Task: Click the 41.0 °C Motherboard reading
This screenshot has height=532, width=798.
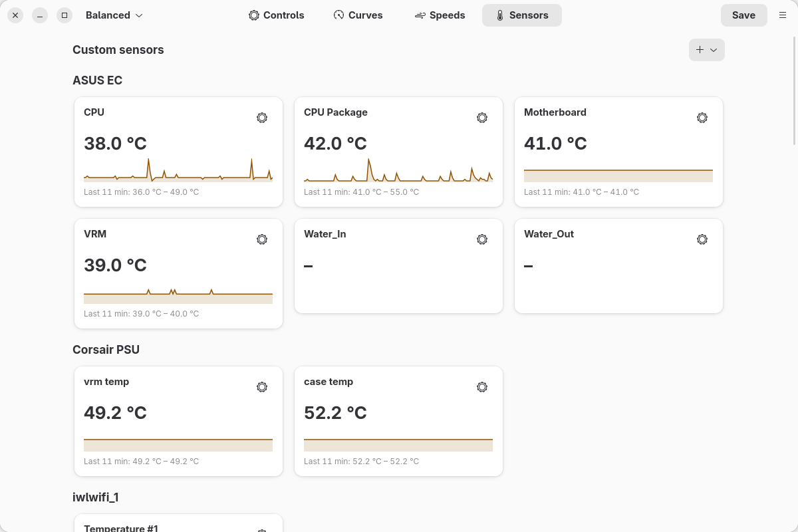Action: pos(555,144)
